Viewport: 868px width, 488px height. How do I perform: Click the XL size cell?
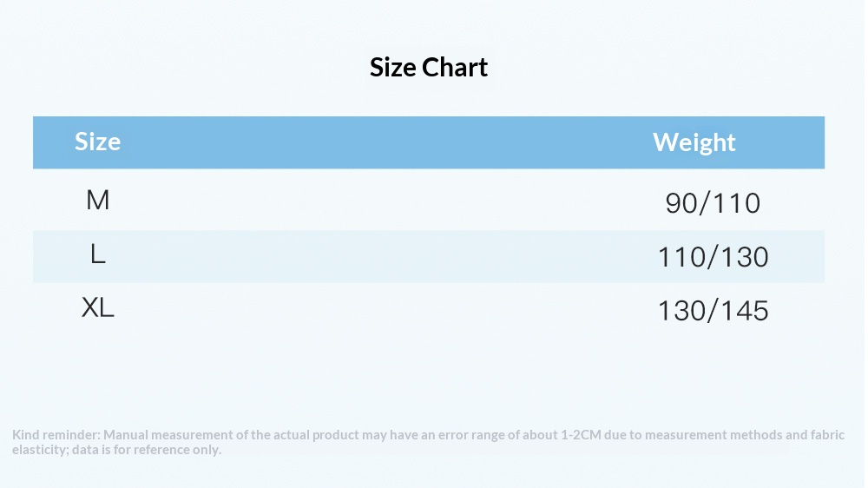click(97, 307)
